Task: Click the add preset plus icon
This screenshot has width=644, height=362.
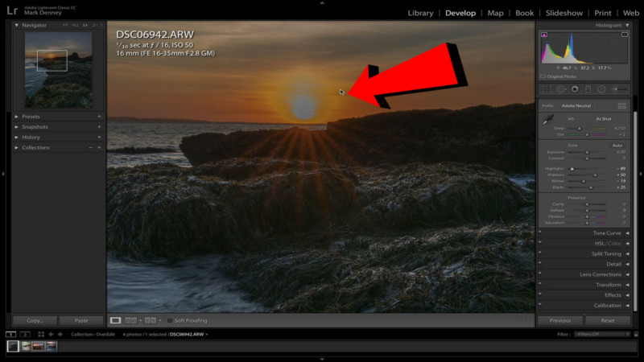Action: coord(99,117)
